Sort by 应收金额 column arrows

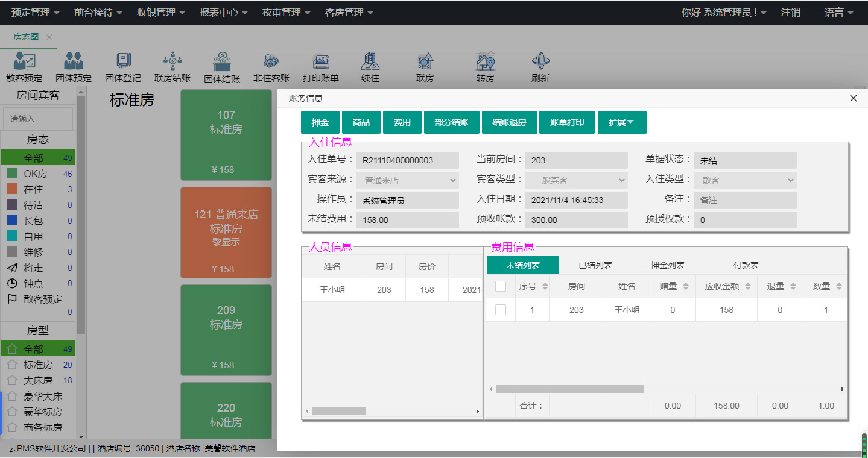coord(748,287)
